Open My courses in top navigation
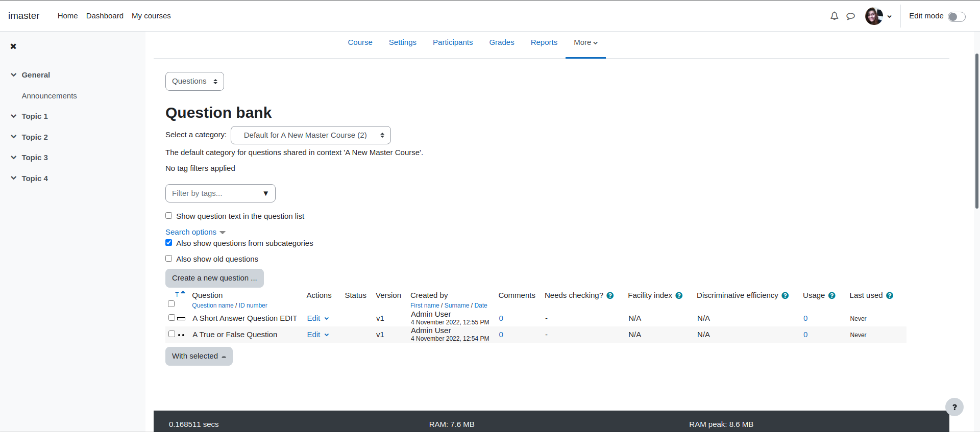Image resolution: width=980 pixels, height=432 pixels. click(151, 16)
